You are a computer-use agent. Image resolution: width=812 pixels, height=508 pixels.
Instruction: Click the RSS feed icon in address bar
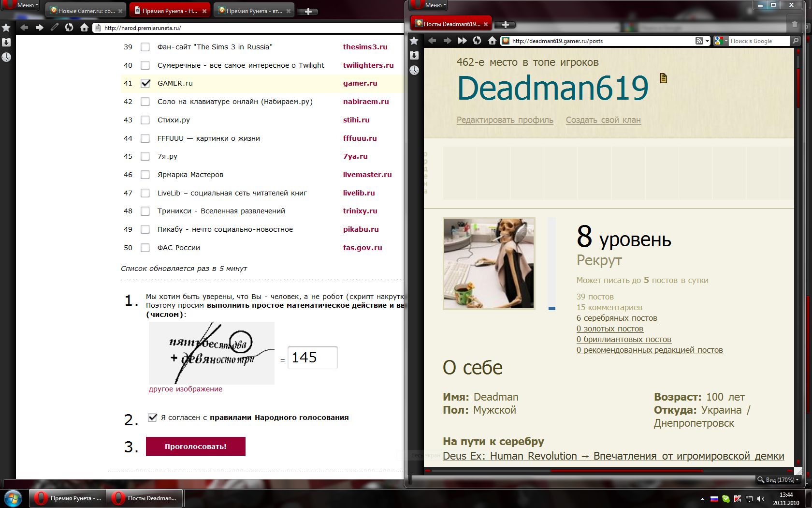click(699, 41)
